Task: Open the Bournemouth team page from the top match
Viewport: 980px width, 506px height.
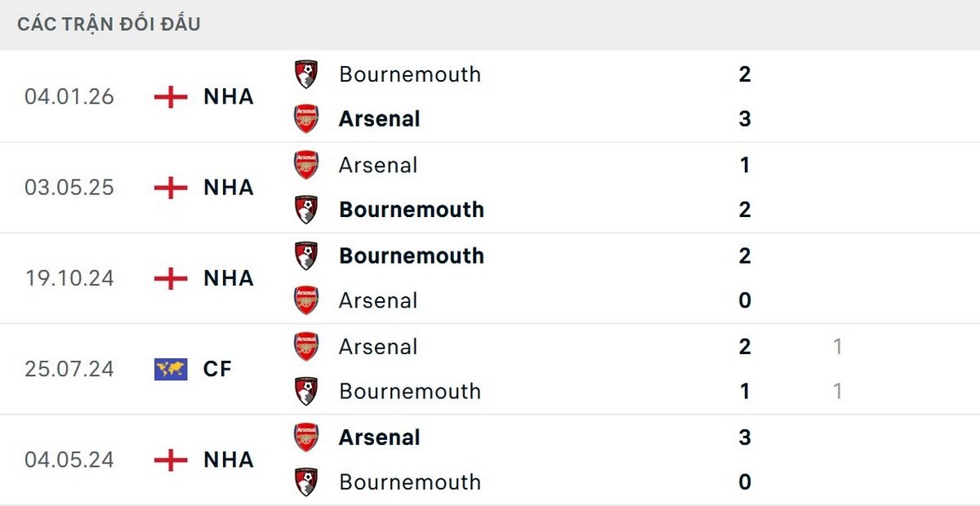Action: pos(409,74)
